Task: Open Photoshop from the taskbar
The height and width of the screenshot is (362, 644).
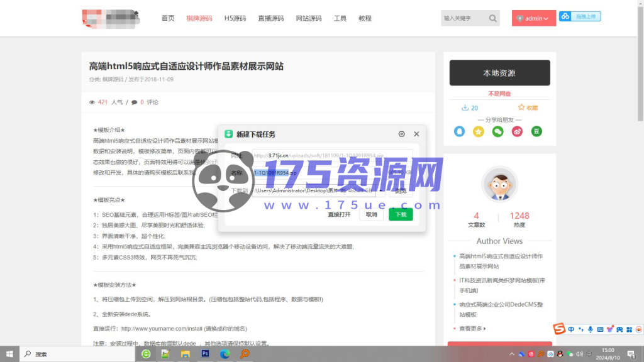Action: point(205,353)
